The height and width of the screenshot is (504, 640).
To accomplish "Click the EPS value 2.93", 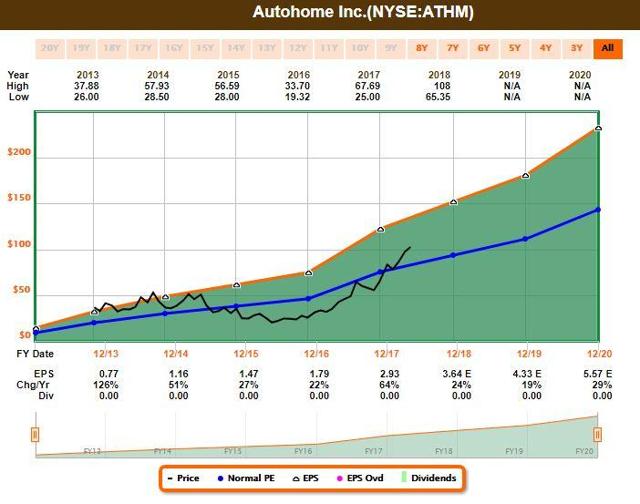I will (x=389, y=374).
